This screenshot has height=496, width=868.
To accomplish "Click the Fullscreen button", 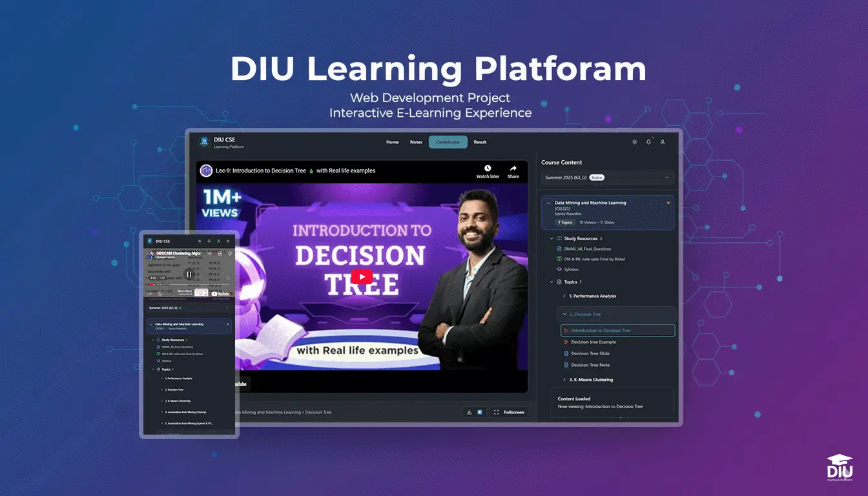I will [509, 411].
